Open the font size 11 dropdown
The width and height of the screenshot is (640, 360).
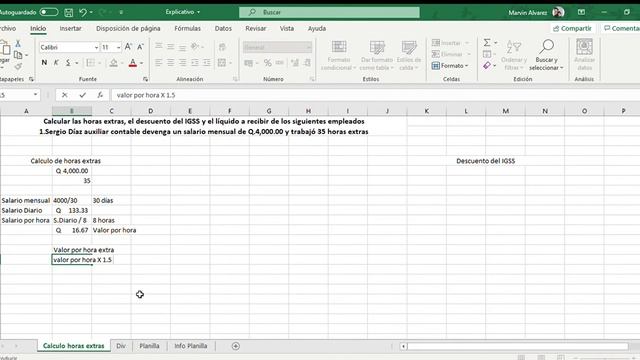(118, 48)
